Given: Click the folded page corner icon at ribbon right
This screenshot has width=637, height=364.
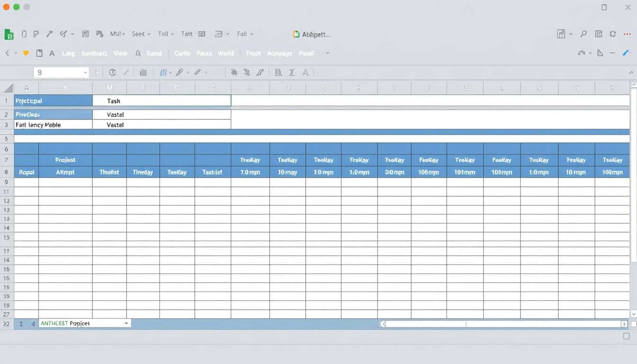Looking at the screenshot, I should tap(600, 53).
